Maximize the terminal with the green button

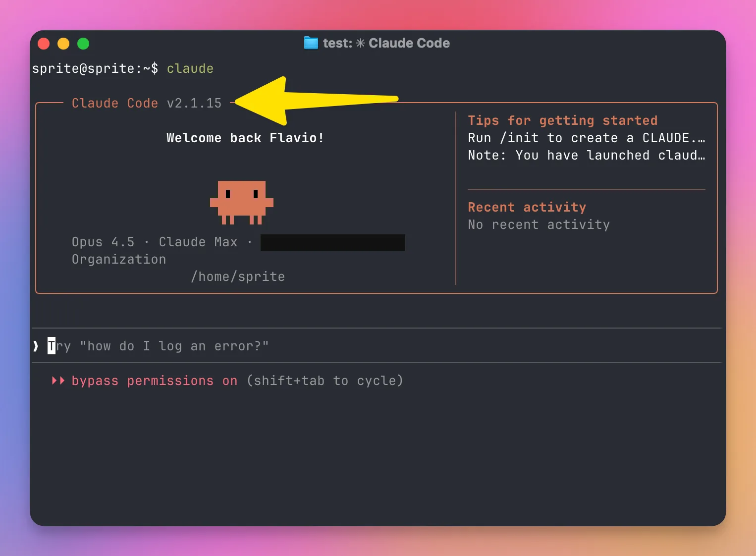point(83,44)
